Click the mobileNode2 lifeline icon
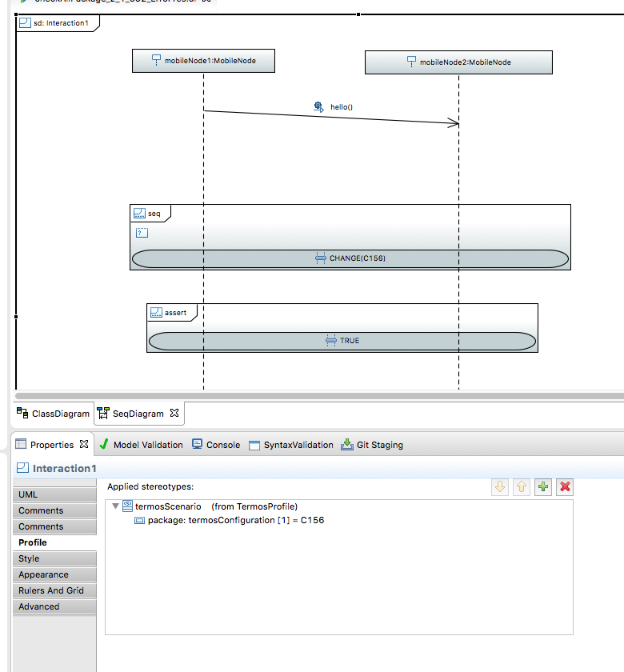The width and height of the screenshot is (624, 672). (411, 62)
